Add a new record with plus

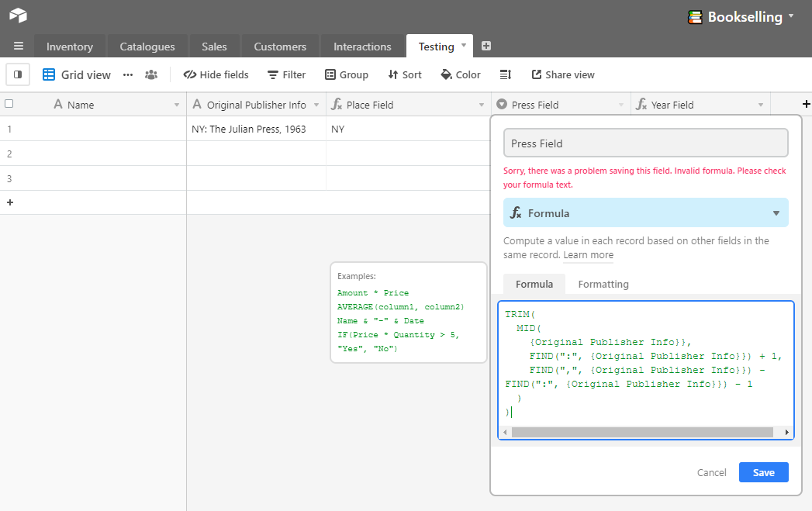pyautogui.click(x=10, y=202)
